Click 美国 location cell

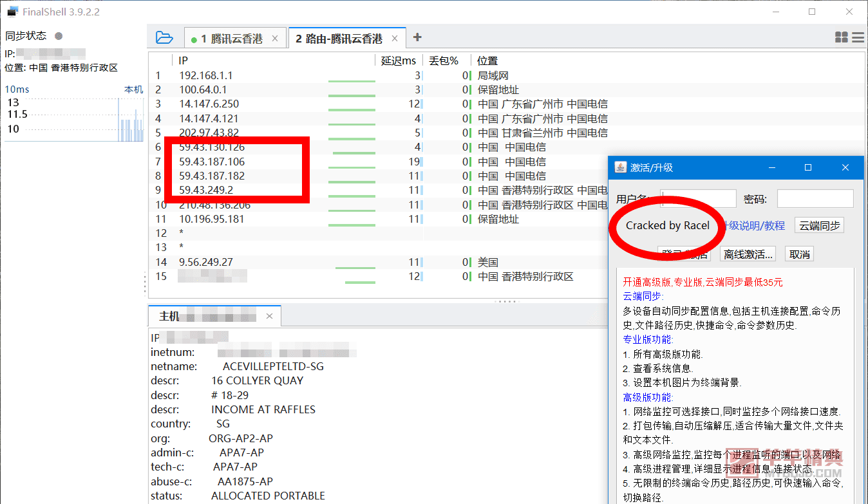pyautogui.click(x=488, y=262)
